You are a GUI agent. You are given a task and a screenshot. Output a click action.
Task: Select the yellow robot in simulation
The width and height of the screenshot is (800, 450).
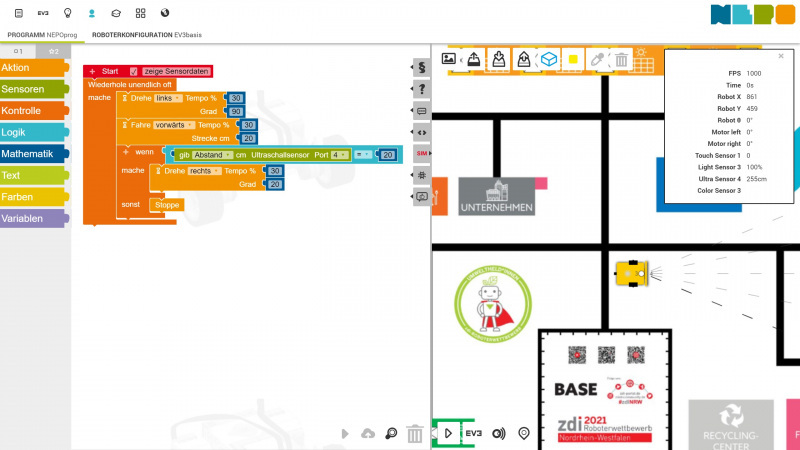632,273
